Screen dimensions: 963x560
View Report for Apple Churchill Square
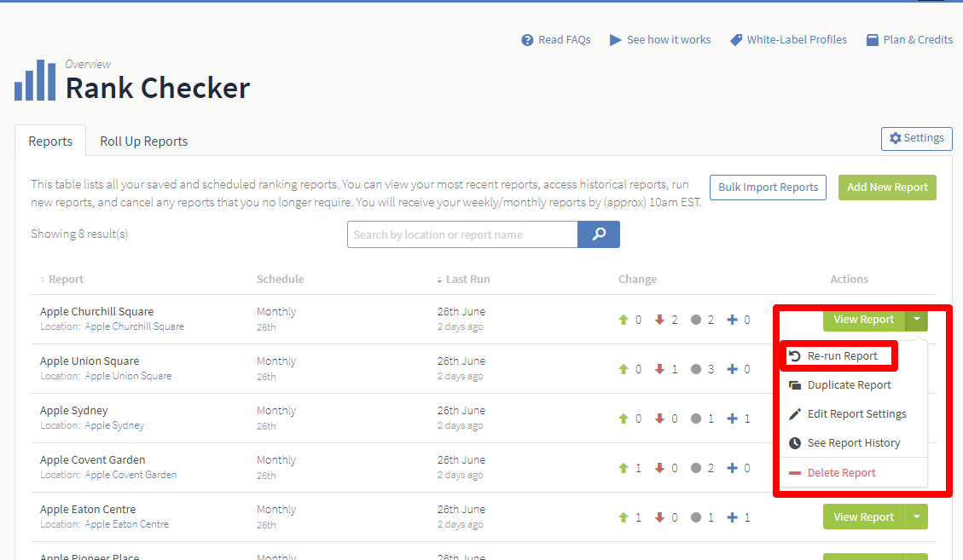click(x=863, y=320)
